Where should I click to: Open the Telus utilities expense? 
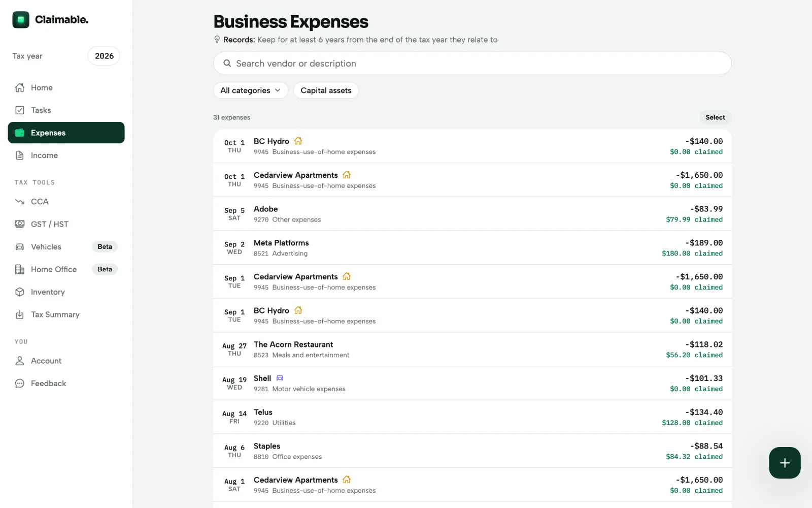(472, 417)
